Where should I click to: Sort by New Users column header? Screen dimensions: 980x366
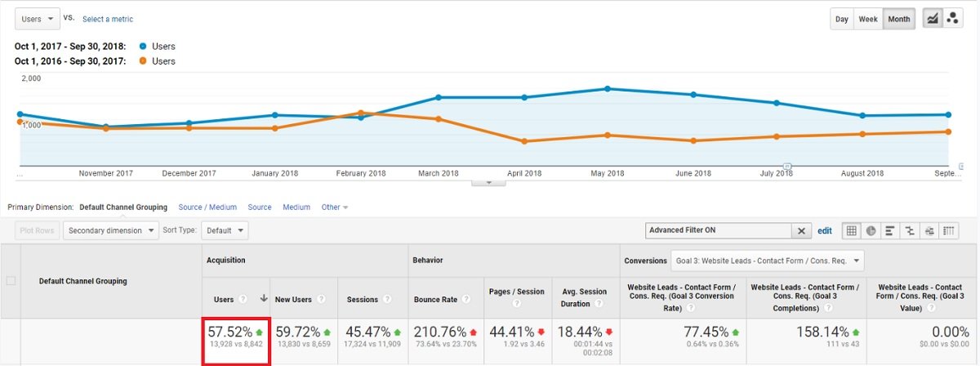point(293,300)
